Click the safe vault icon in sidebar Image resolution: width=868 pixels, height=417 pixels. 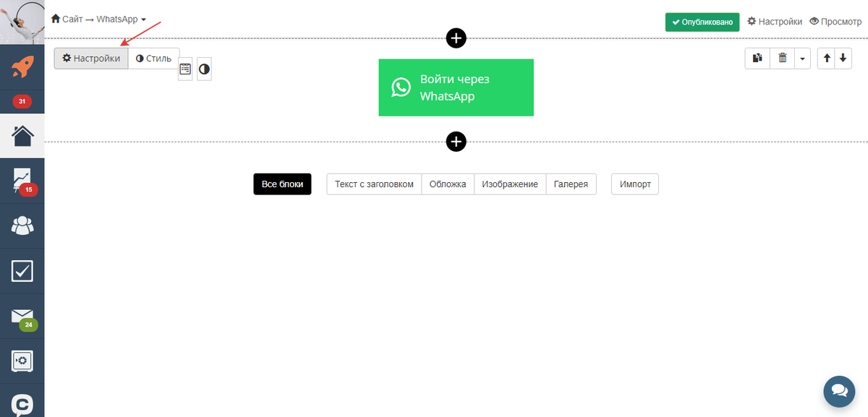click(x=22, y=361)
